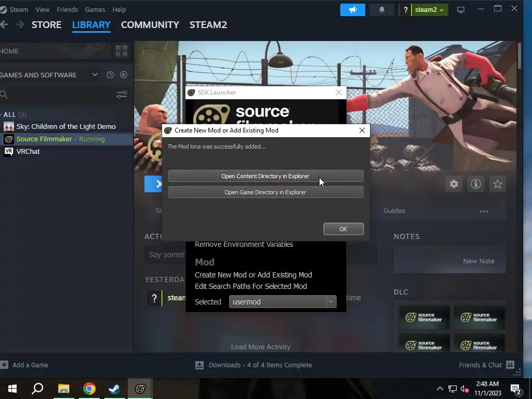Open Source Filmmaker settings gear icon
Image resolution: width=532 pixels, height=399 pixels.
454,184
